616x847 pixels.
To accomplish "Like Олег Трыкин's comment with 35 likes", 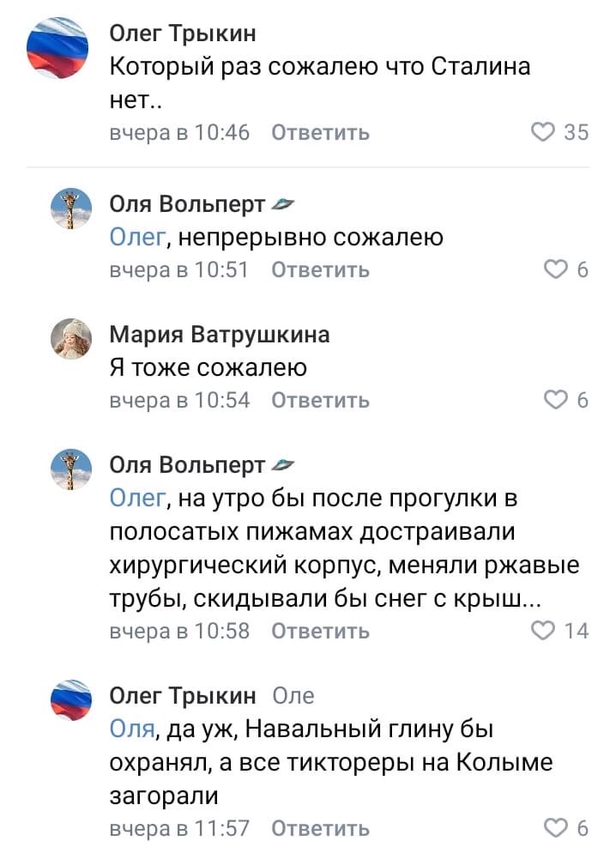I will pyautogui.click(x=543, y=132).
